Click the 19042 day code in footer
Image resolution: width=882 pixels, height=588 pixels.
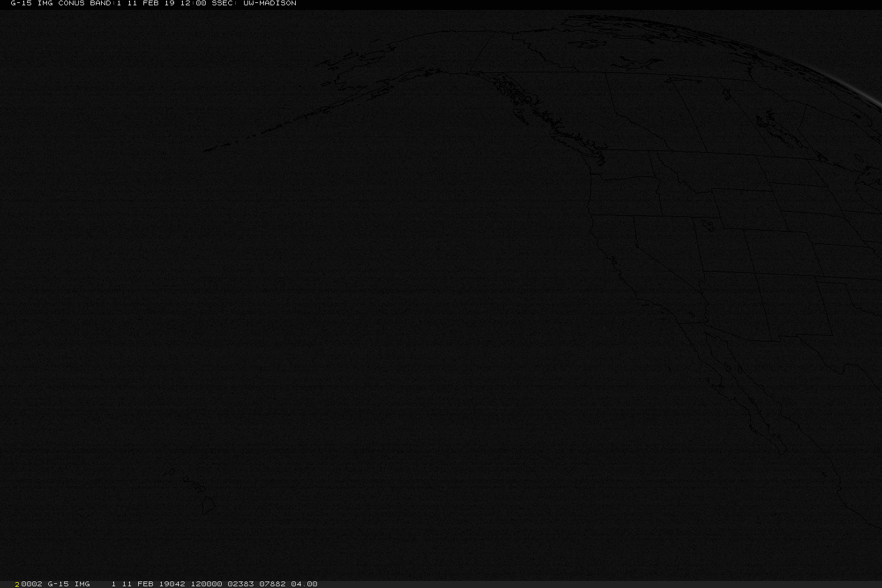coord(172,584)
